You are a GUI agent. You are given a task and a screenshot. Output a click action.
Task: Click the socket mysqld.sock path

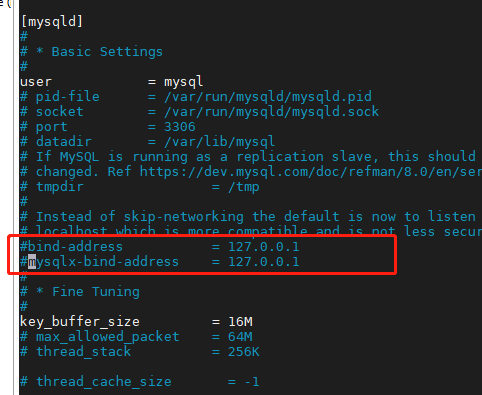point(271,112)
